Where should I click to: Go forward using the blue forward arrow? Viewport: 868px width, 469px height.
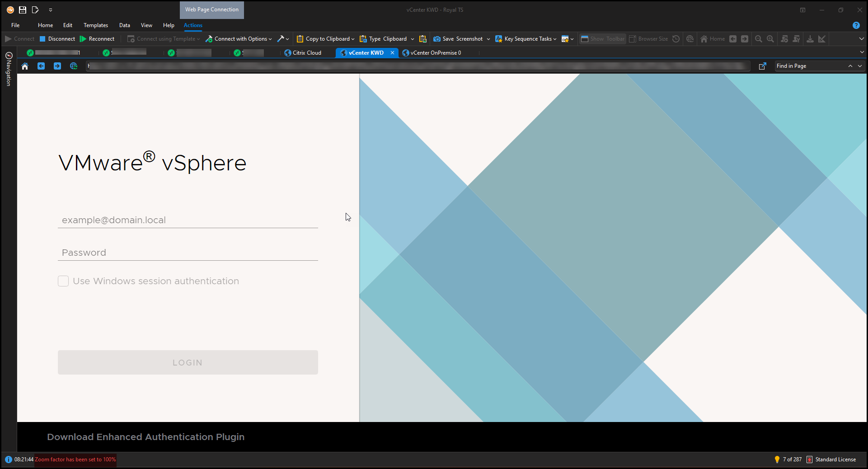click(57, 66)
